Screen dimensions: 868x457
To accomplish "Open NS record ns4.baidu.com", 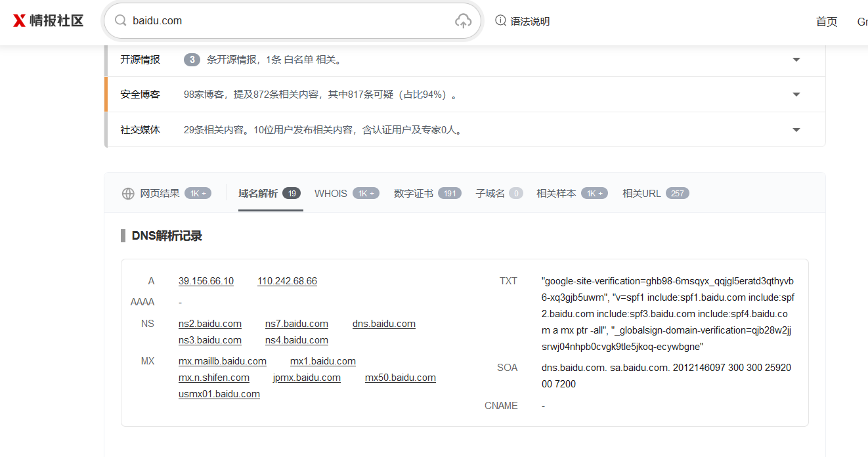I will click(x=297, y=340).
